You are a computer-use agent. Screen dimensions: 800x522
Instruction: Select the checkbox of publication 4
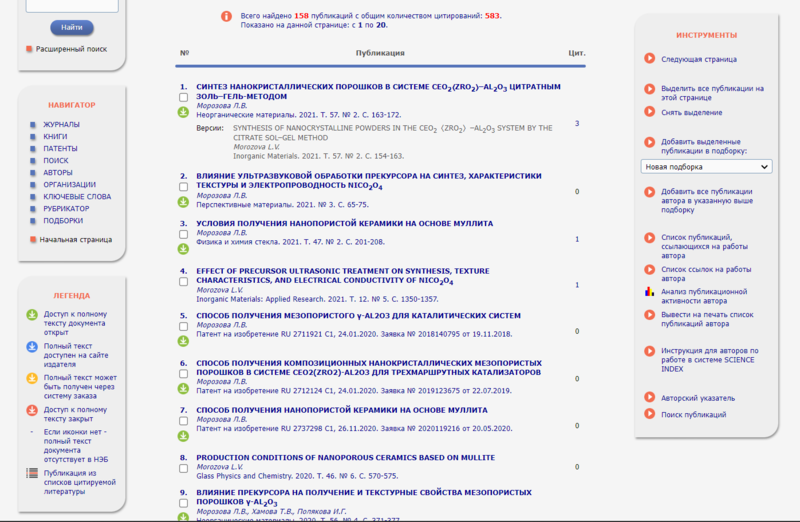coord(183,282)
